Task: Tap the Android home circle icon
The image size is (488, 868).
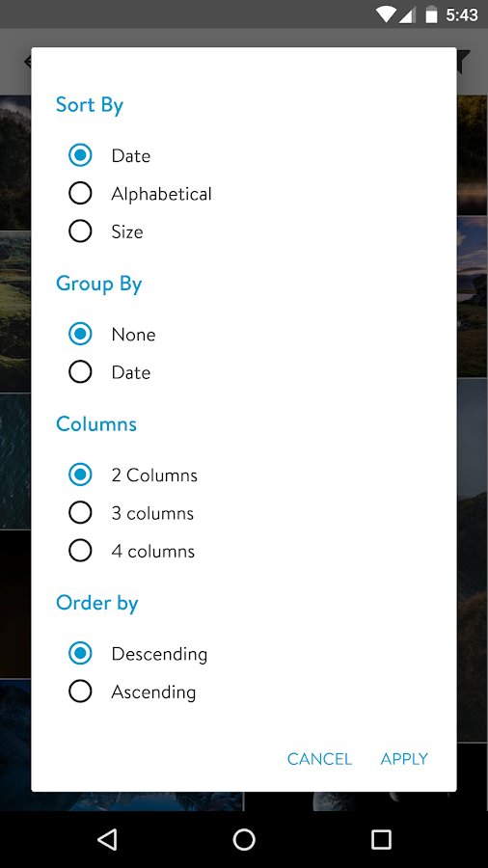Action: 244,840
